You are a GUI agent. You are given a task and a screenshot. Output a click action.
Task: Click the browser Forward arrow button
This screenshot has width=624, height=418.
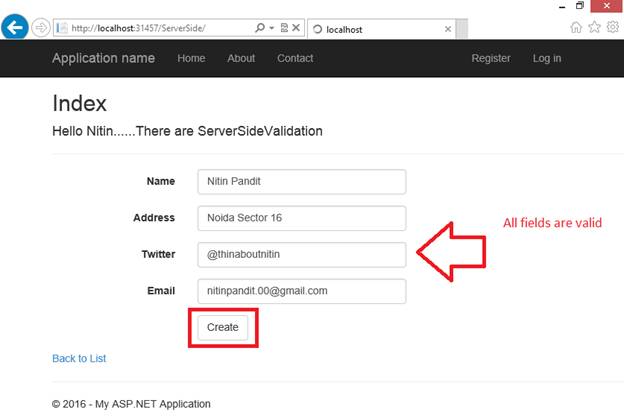[40, 27]
